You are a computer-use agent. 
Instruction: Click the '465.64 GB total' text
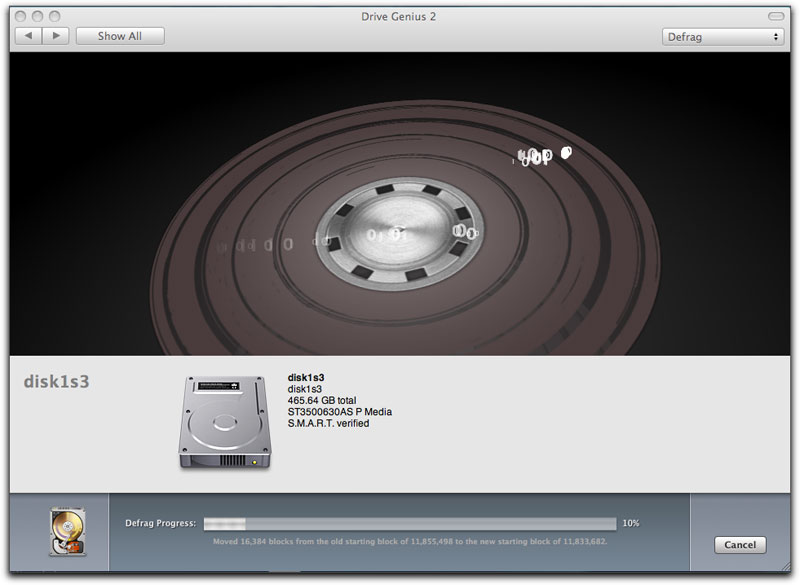(322, 400)
